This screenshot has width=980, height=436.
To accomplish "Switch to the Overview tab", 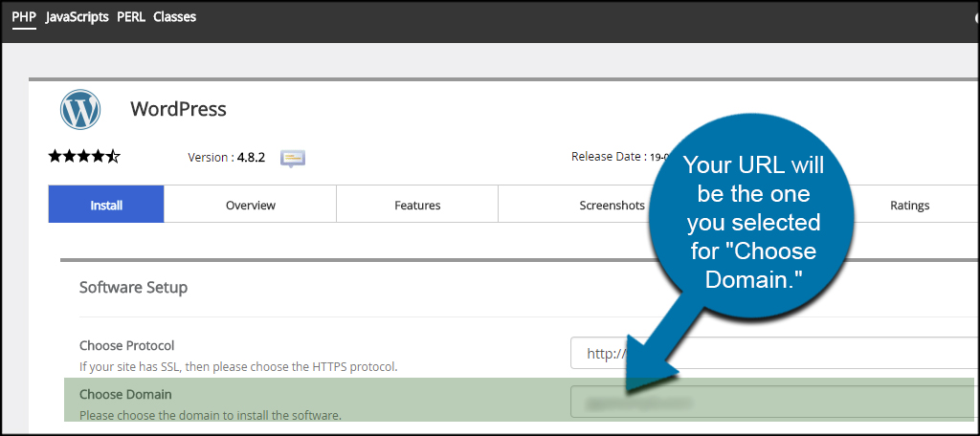I will (250, 205).
